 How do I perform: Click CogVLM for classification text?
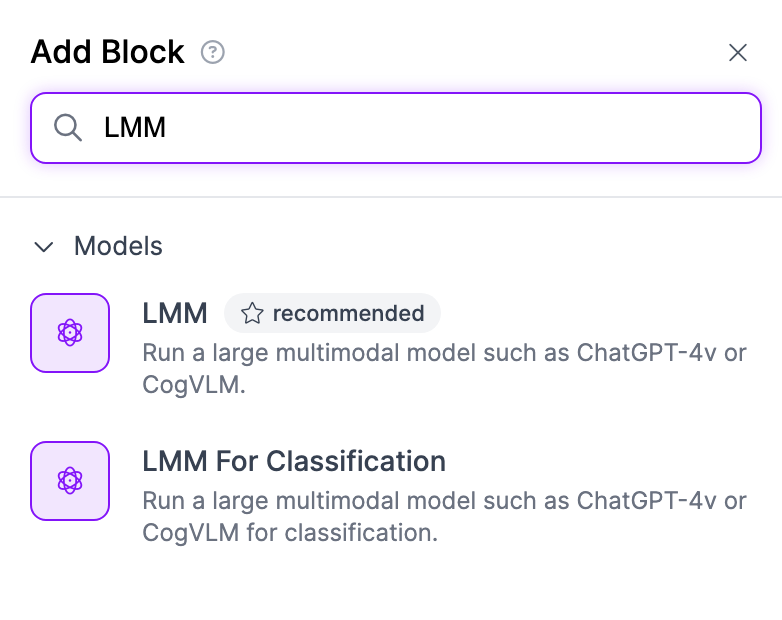point(290,533)
